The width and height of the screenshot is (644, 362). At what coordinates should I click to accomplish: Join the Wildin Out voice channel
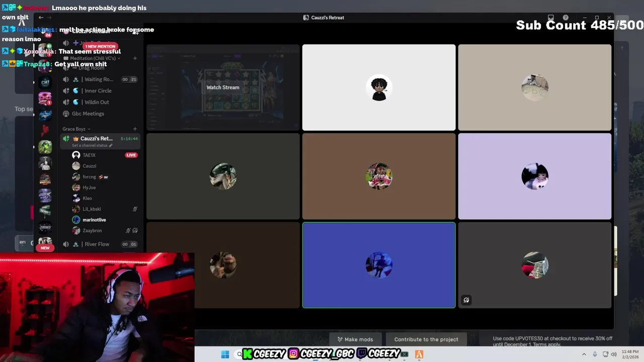(100, 102)
